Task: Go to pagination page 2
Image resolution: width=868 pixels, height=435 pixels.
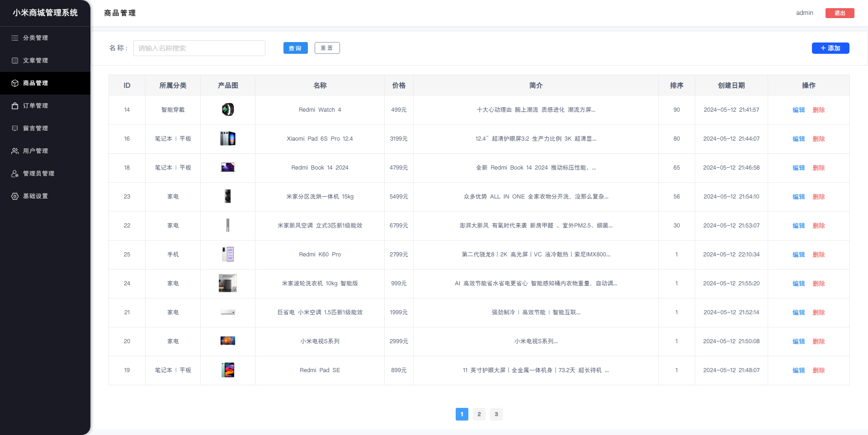Action: [x=479, y=414]
